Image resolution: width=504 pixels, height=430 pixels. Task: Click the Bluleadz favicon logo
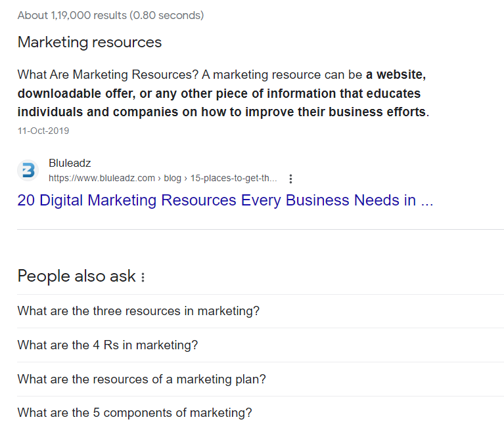[28, 170]
